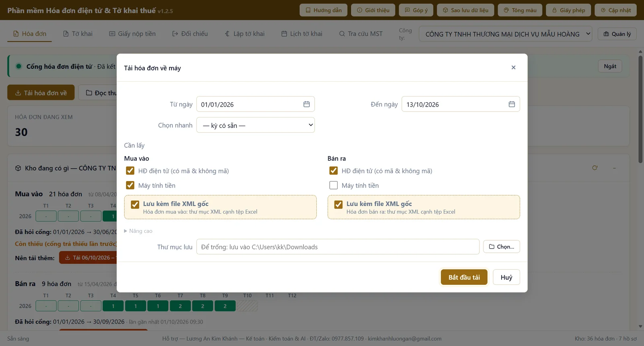Click the Từ ngày date field
This screenshot has height=346, width=644.
(x=255, y=104)
